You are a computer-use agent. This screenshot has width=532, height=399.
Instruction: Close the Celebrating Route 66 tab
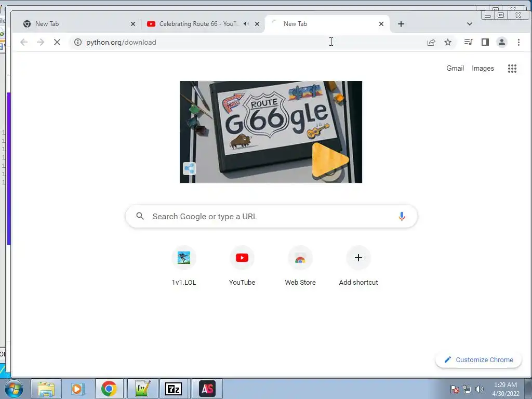[257, 24]
